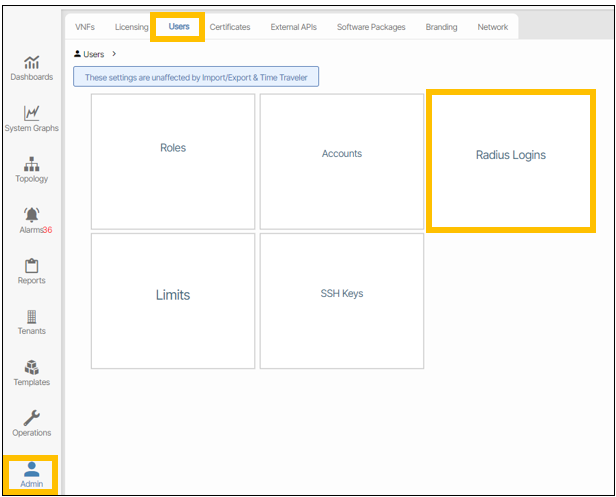Screen dimensions: 616x497
Task: Open the Alarms bell icon
Action: tap(31, 214)
